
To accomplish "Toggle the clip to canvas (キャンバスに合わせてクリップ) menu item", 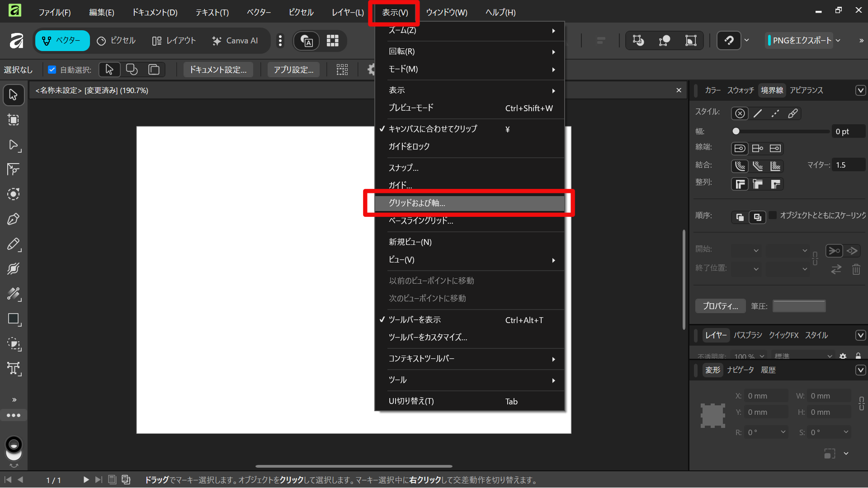I will [x=433, y=129].
